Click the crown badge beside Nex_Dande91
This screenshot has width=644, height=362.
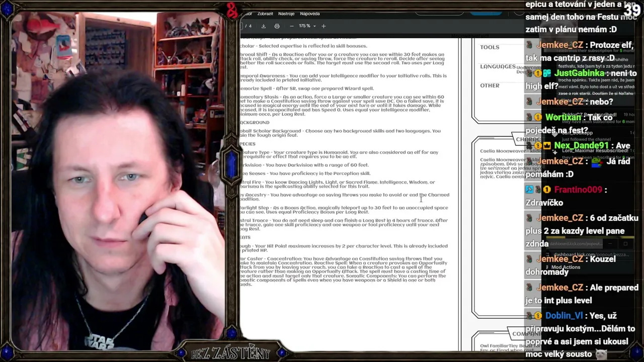(547, 146)
